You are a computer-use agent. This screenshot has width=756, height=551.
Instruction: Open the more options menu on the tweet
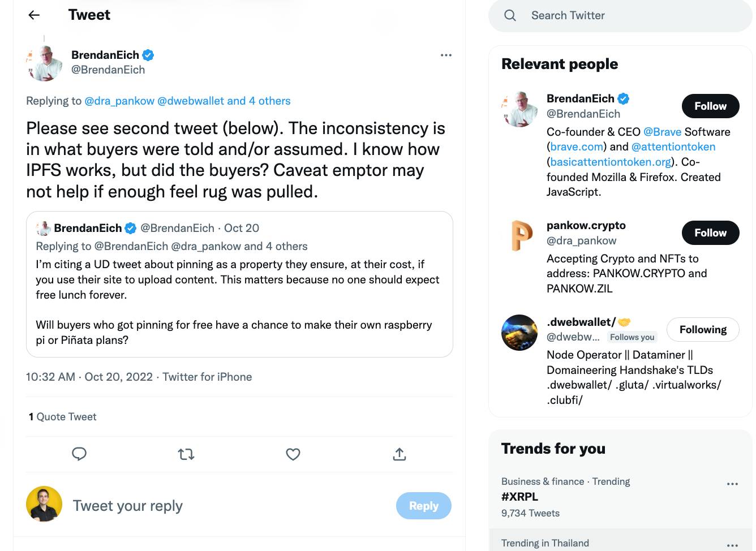pyautogui.click(x=446, y=54)
